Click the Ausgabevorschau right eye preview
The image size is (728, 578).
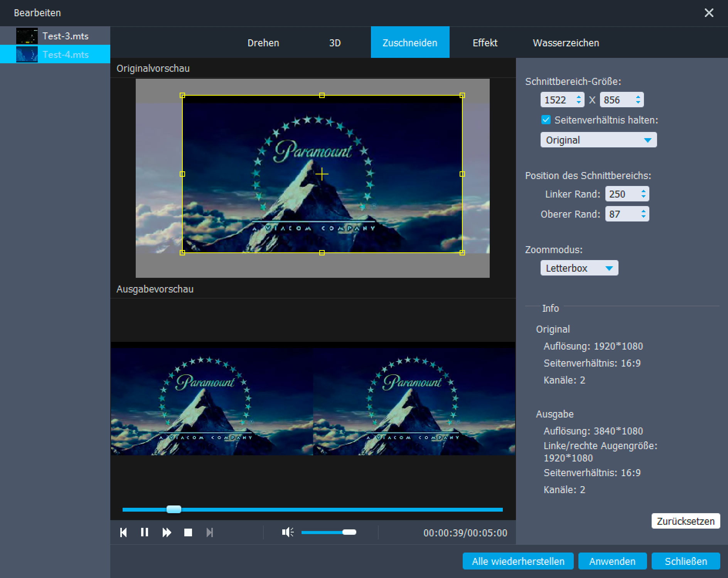pos(414,398)
